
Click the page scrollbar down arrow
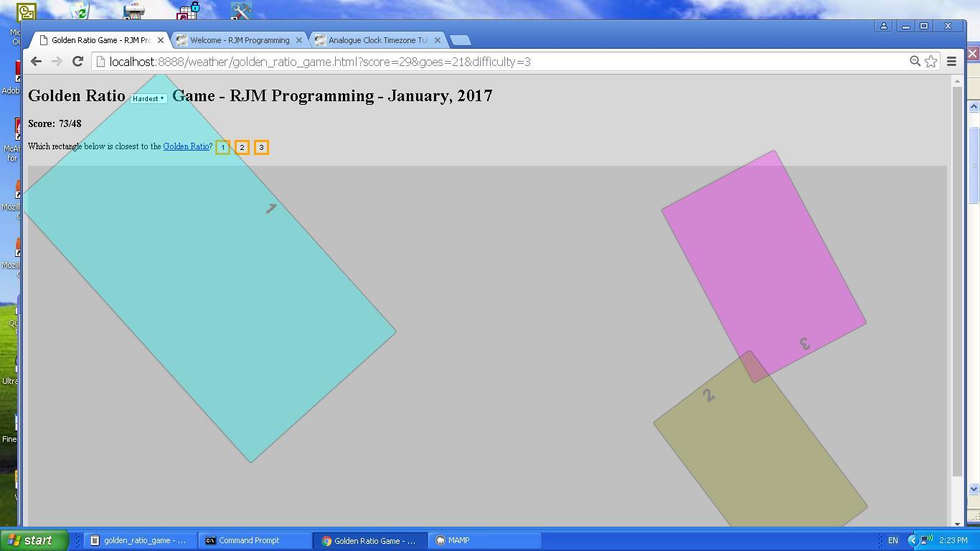pyautogui.click(x=956, y=523)
